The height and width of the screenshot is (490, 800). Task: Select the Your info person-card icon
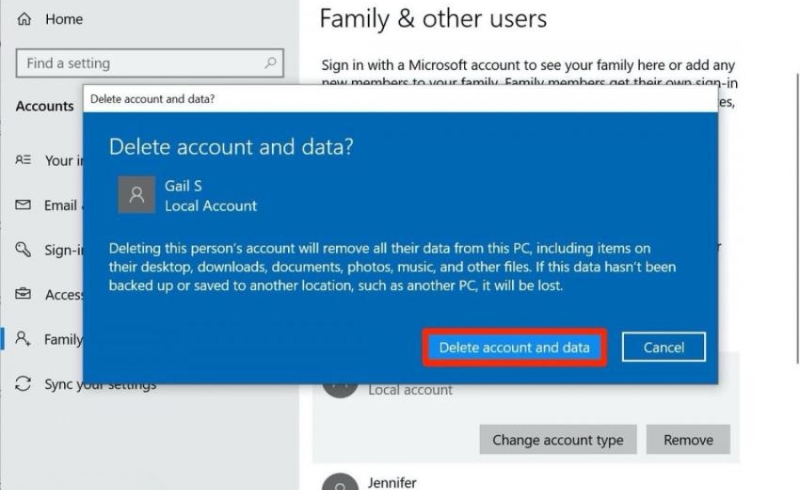23,160
